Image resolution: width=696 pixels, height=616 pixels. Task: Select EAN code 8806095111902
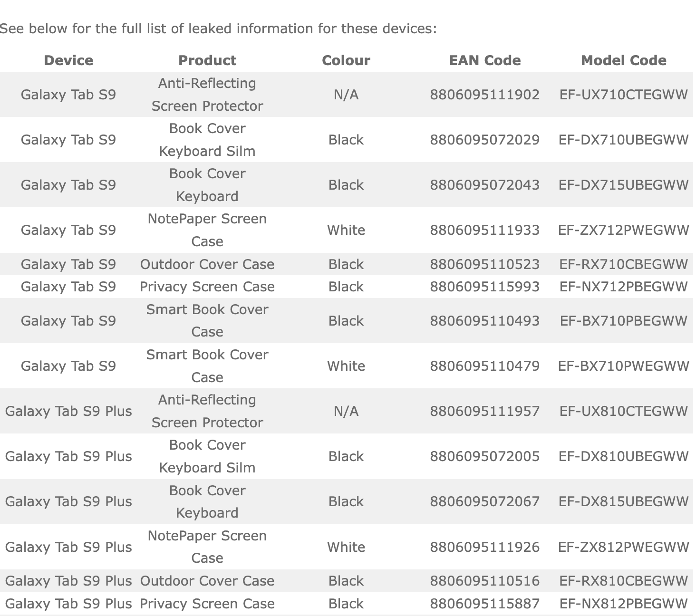(485, 95)
